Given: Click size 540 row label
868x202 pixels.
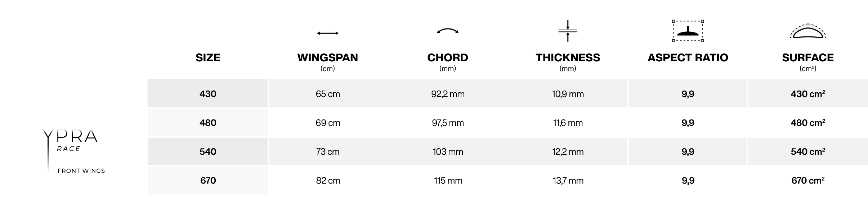Looking at the screenshot, I should click(x=208, y=151).
